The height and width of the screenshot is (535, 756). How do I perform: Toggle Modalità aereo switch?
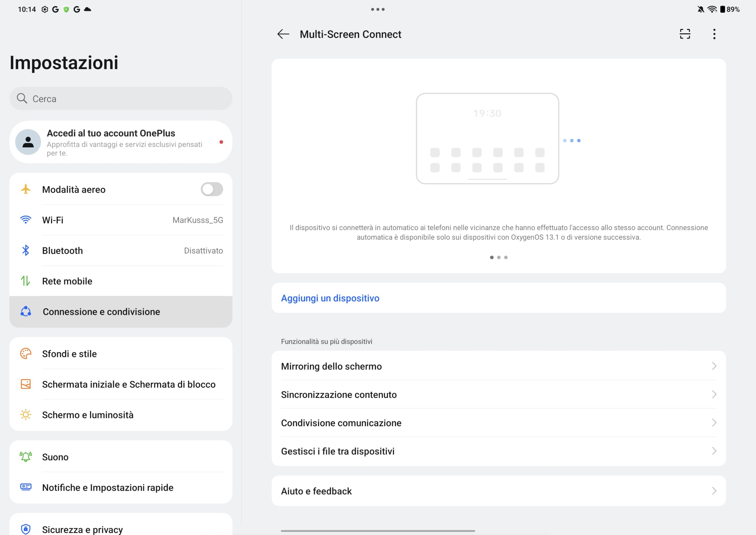point(212,189)
